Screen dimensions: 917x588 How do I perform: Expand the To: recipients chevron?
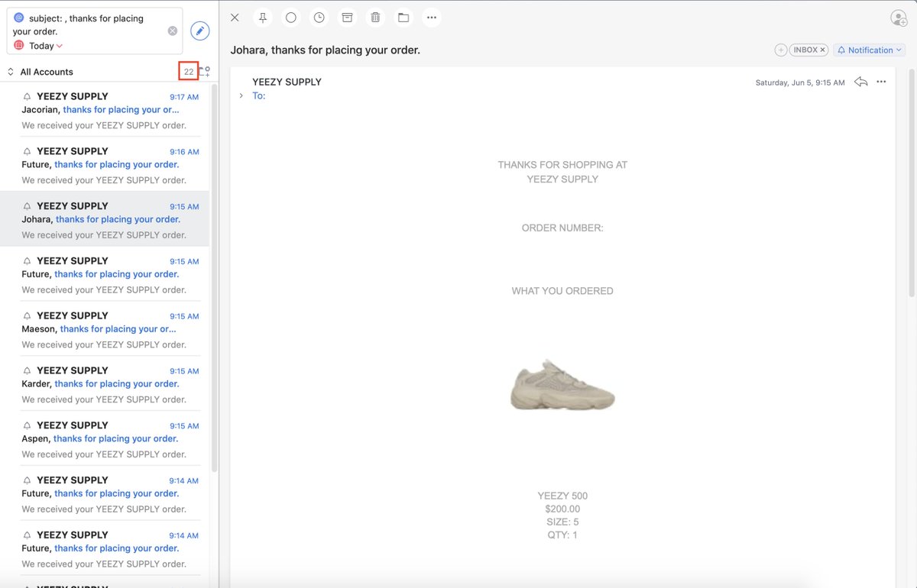point(241,96)
